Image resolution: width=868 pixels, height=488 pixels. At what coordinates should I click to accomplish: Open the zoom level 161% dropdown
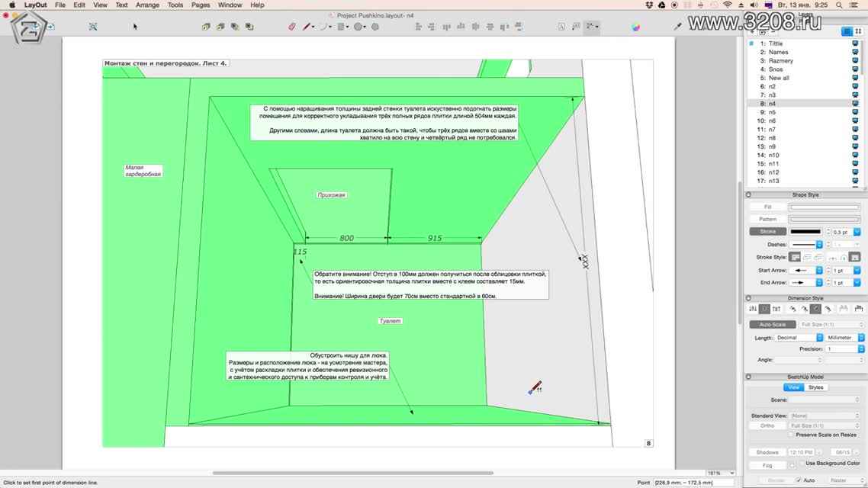click(x=721, y=473)
